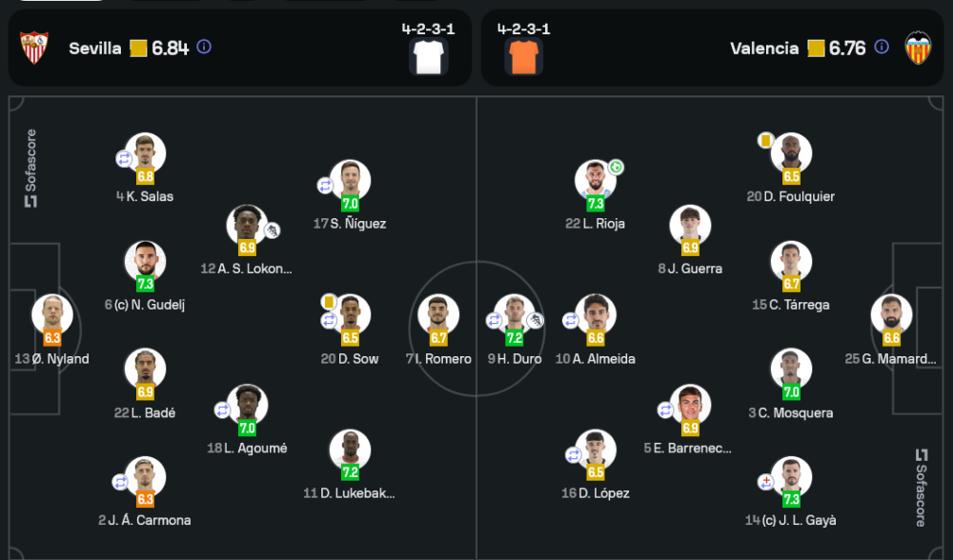This screenshot has height=560, width=953.
Task: Click N. Gudelj's 7.3 rating badge
Action: 145,284
